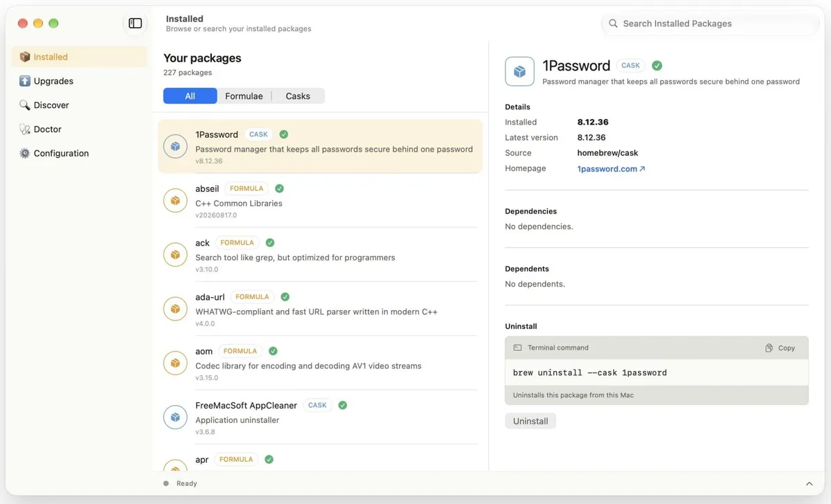
Task: Click the green checkmark beside ack
Action: tap(270, 243)
